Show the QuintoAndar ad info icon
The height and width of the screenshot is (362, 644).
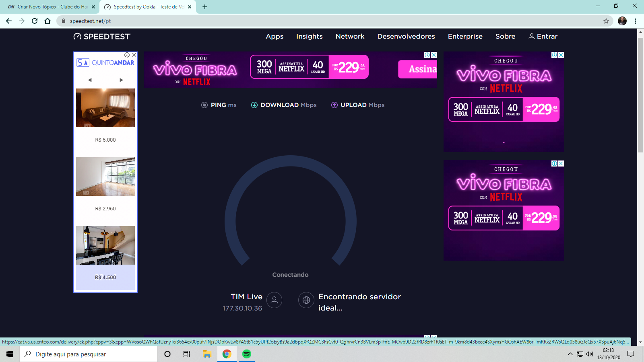tap(127, 55)
